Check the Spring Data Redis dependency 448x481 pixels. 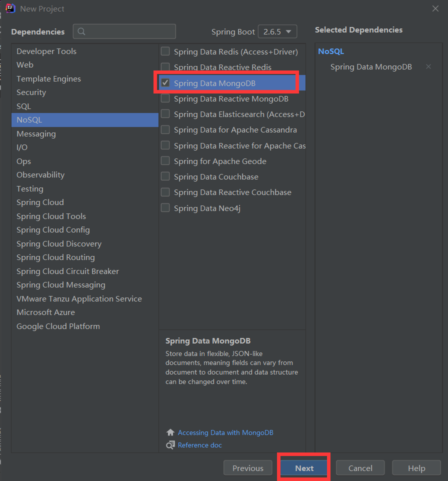point(165,51)
